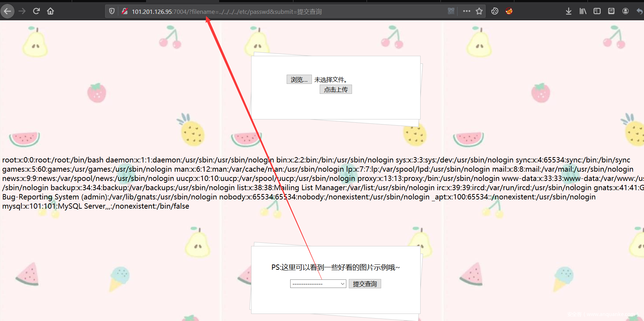Click the sync:x:4:65534 passwd entry

point(573,160)
